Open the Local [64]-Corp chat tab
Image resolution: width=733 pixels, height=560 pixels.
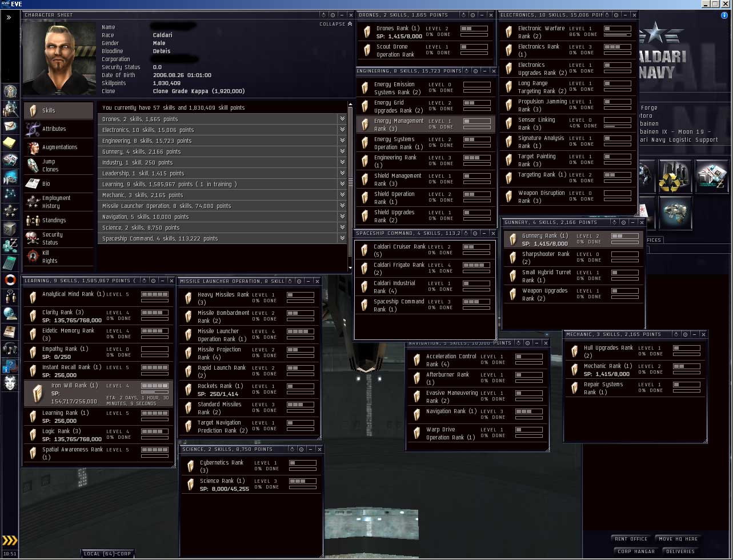click(x=107, y=554)
